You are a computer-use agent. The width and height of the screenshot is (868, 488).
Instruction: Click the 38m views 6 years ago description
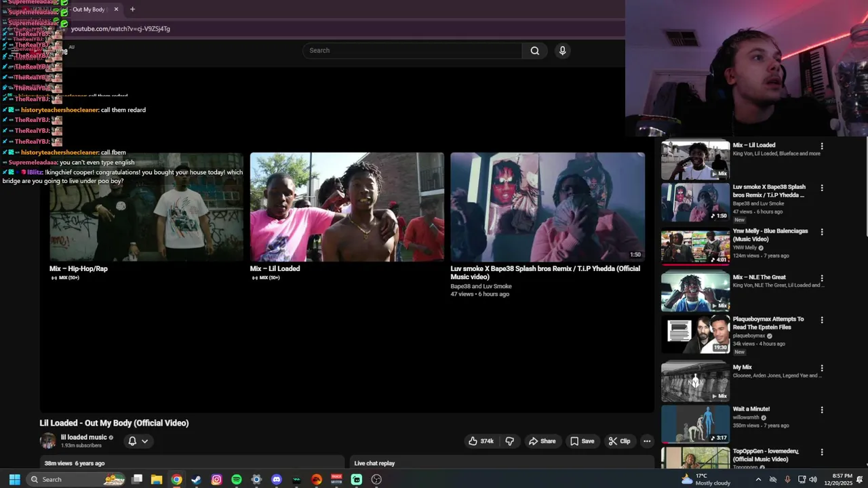pyautogui.click(x=75, y=464)
